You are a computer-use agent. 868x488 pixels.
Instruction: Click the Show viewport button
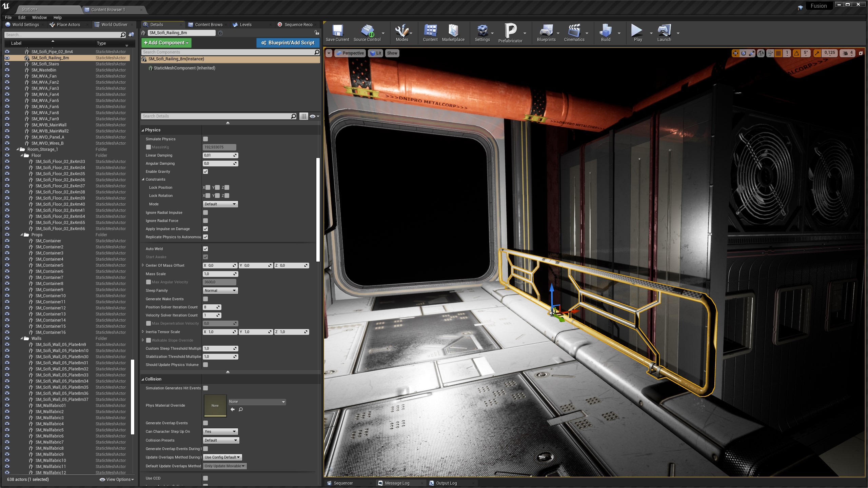392,53
